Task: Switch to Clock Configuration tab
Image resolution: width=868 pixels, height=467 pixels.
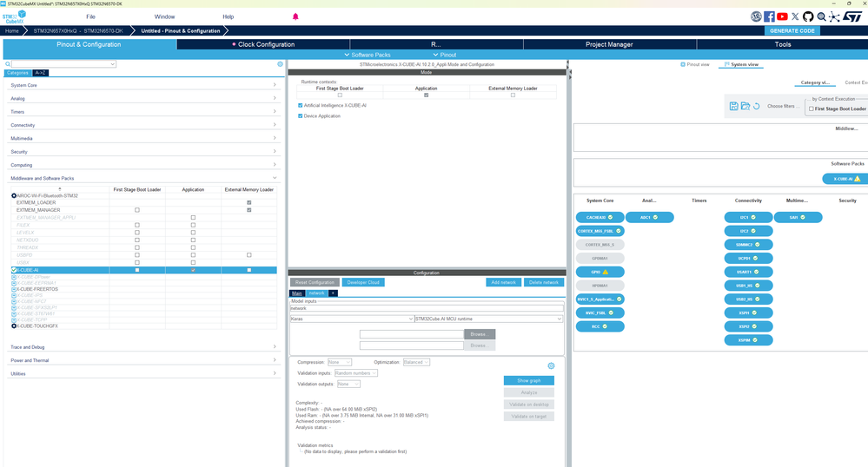Action: (263, 44)
